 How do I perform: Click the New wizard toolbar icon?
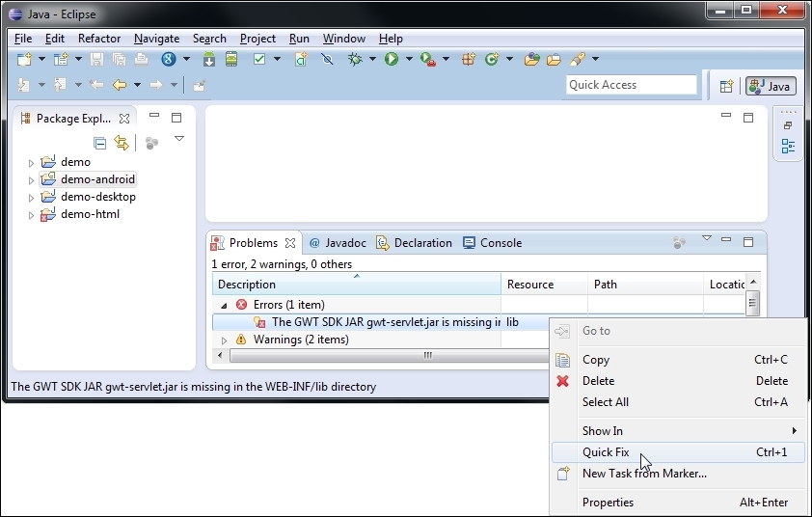[24, 60]
